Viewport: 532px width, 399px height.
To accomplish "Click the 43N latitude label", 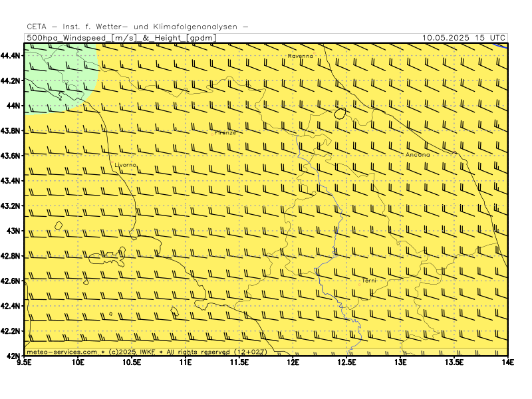I will (x=13, y=231).
